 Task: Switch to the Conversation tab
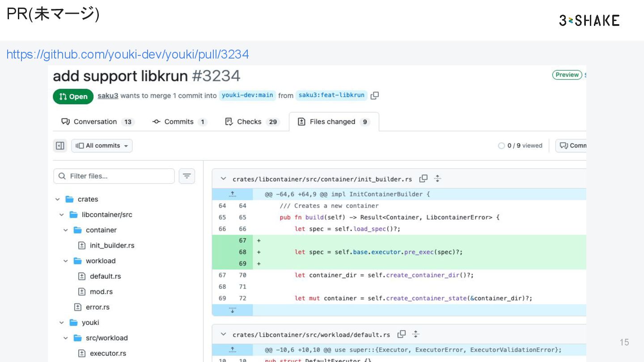98,122
